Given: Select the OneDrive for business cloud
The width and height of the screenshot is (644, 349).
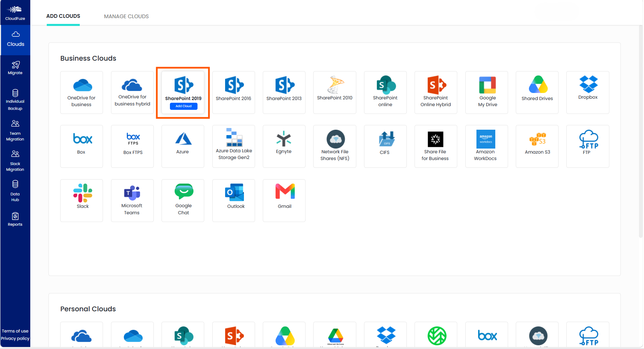Looking at the screenshot, I should (x=81, y=92).
